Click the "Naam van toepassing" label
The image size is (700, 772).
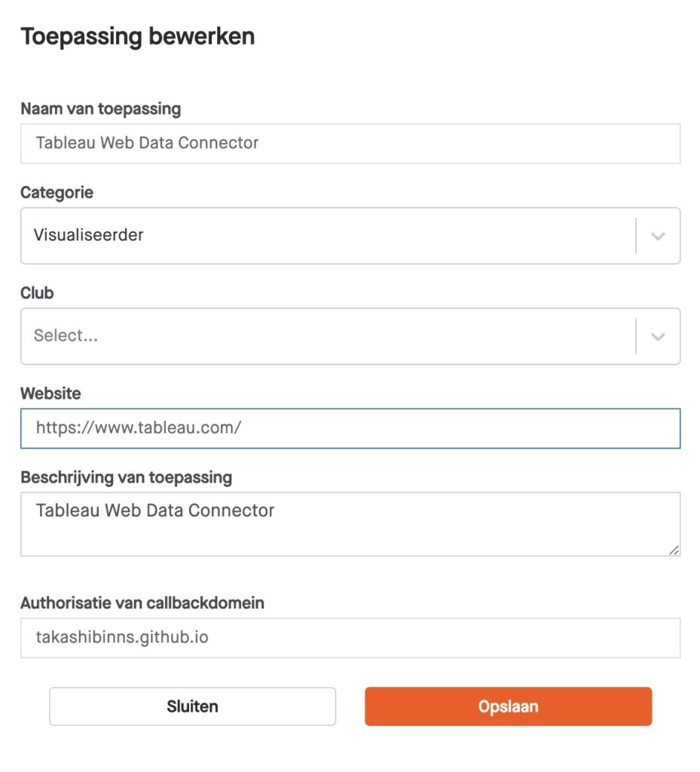click(101, 109)
